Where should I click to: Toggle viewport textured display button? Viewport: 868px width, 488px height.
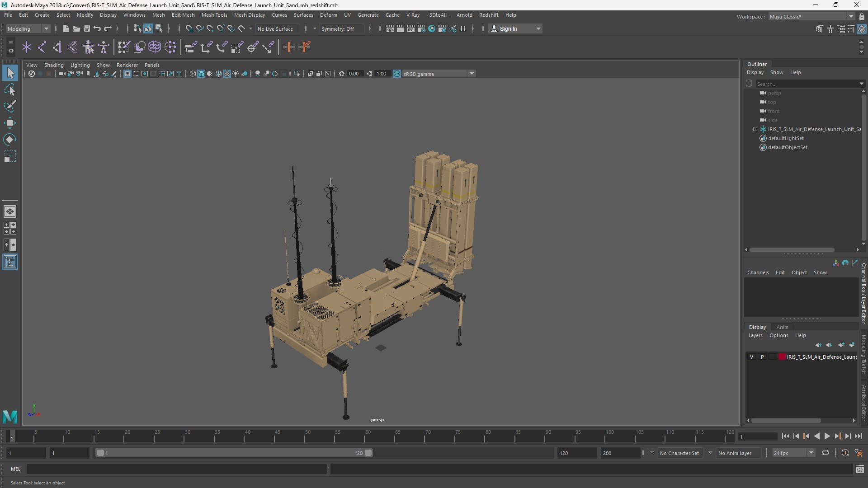(x=227, y=74)
